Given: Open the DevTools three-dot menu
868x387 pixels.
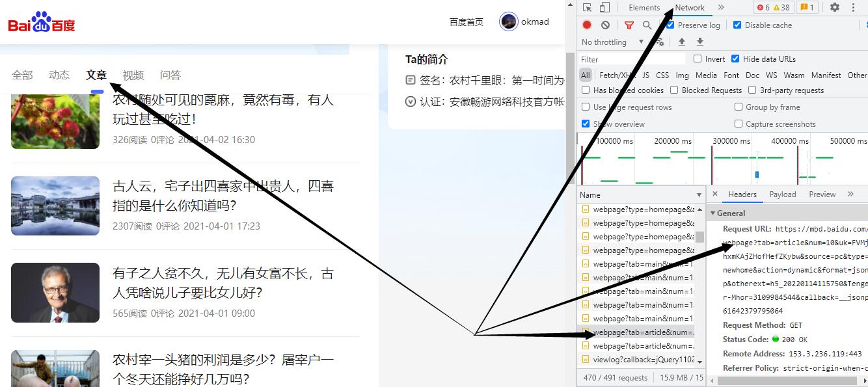Looking at the screenshot, I should (853, 8).
